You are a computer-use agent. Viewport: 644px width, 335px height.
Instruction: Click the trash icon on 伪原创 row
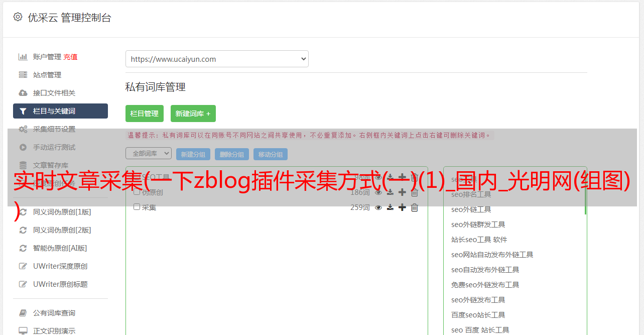pyautogui.click(x=415, y=192)
